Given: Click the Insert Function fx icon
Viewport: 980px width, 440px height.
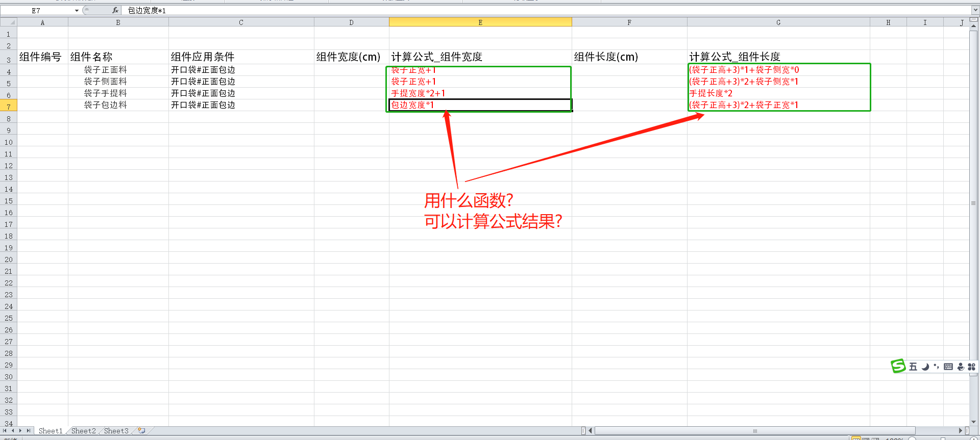Looking at the screenshot, I should coord(115,10).
